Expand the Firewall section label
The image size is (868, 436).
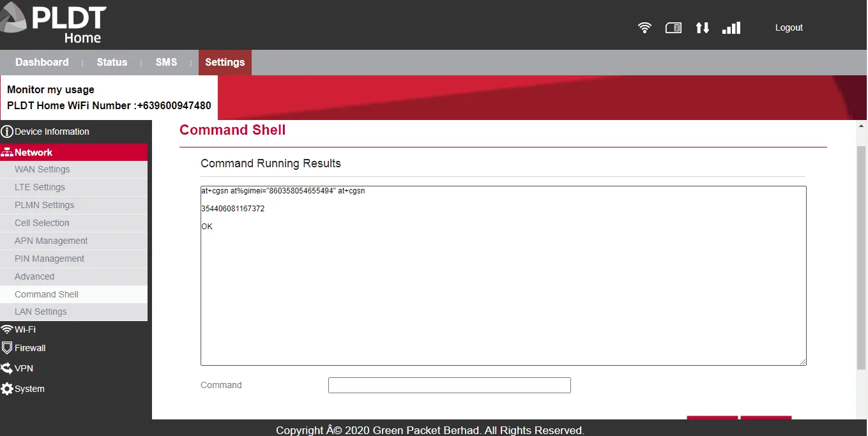30,348
